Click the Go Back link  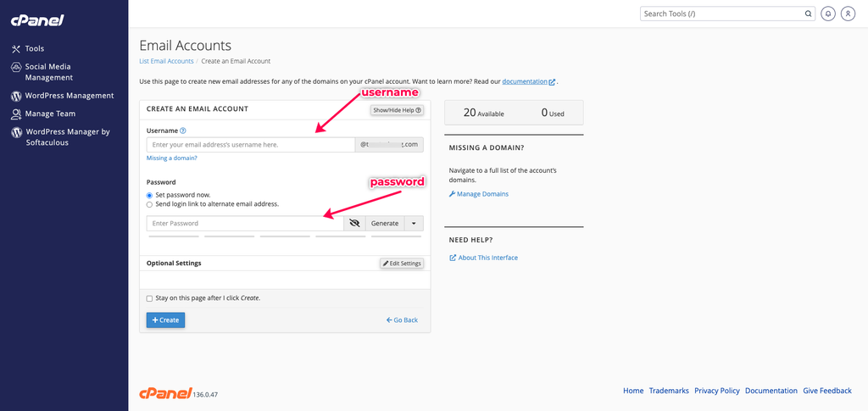click(x=403, y=320)
